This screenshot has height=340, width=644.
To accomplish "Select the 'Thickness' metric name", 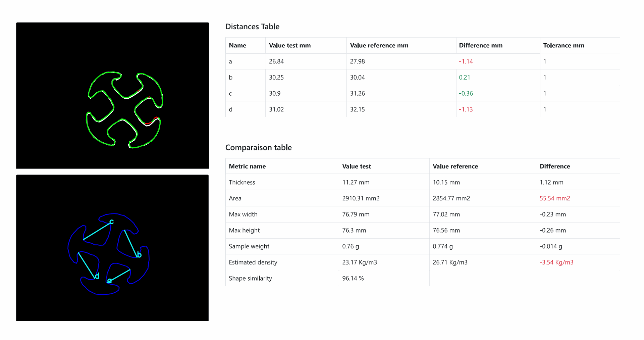I will [242, 182].
